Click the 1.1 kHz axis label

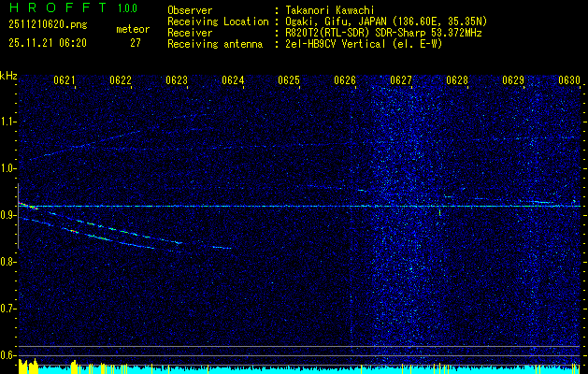(x=7, y=122)
